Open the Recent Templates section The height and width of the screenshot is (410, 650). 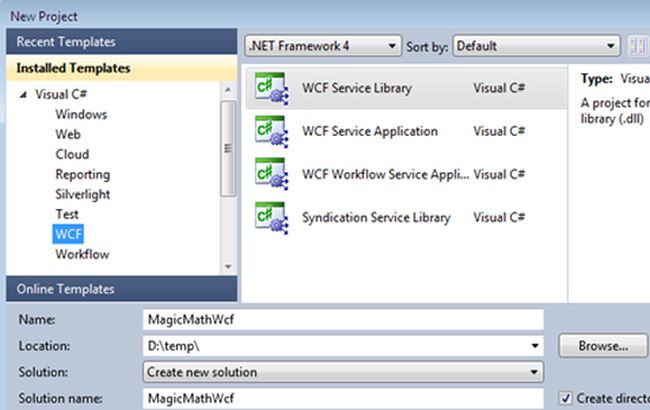[x=122, y=41]
